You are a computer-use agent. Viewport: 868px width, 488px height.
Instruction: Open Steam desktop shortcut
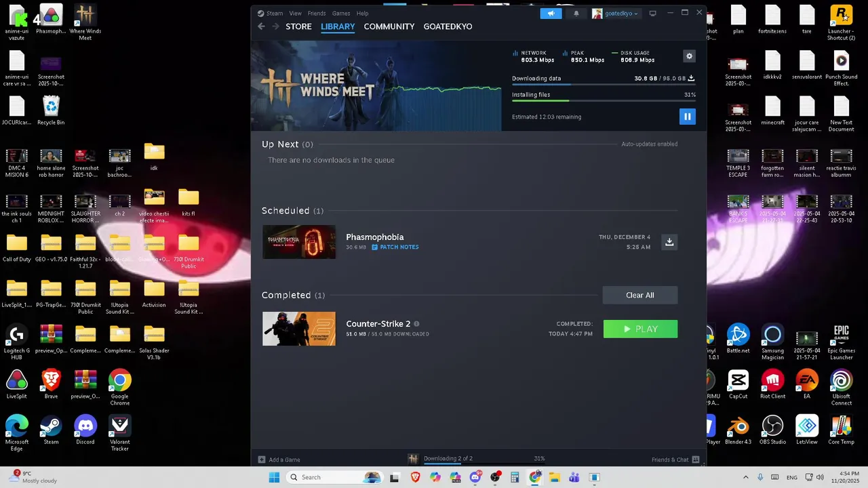51,430
